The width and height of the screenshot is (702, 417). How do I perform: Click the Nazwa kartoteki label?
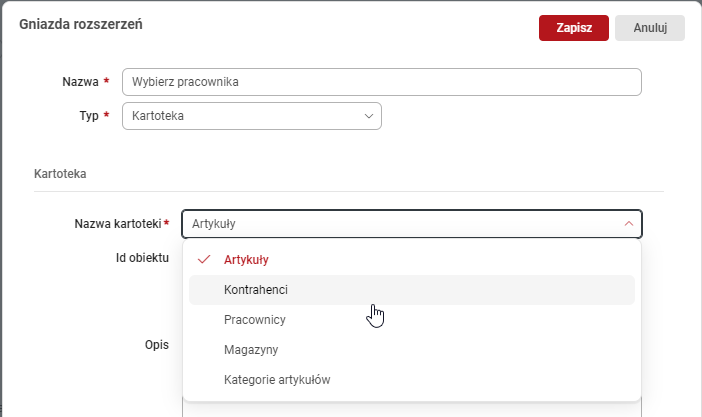click(x=117, y=224)
